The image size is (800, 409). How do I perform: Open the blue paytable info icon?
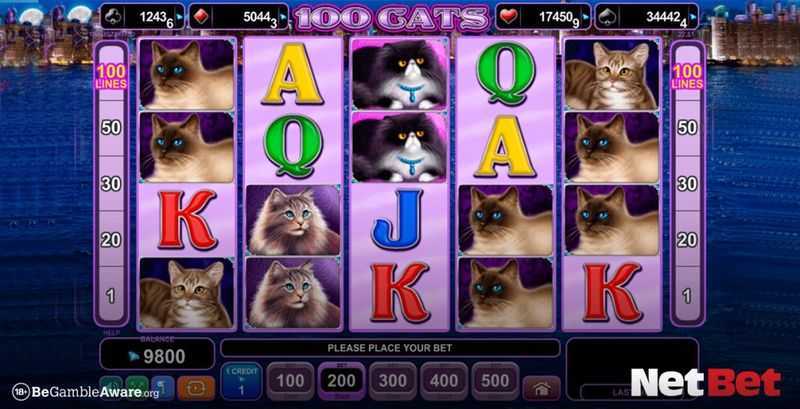click(162, 388)
